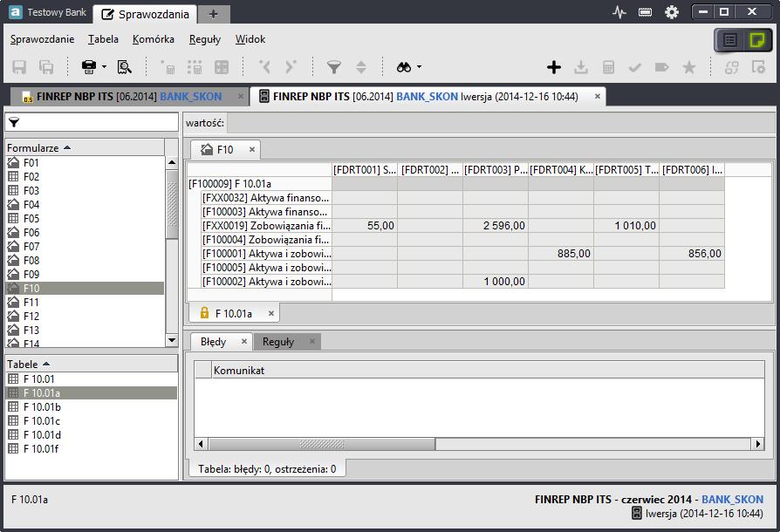Click the Print icon in the toolbar
The width and height of the screenshot is (780, 532).
88,67
